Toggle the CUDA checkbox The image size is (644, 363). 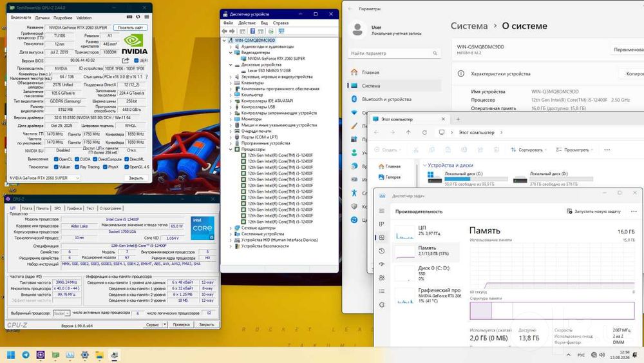pos(77,159)
